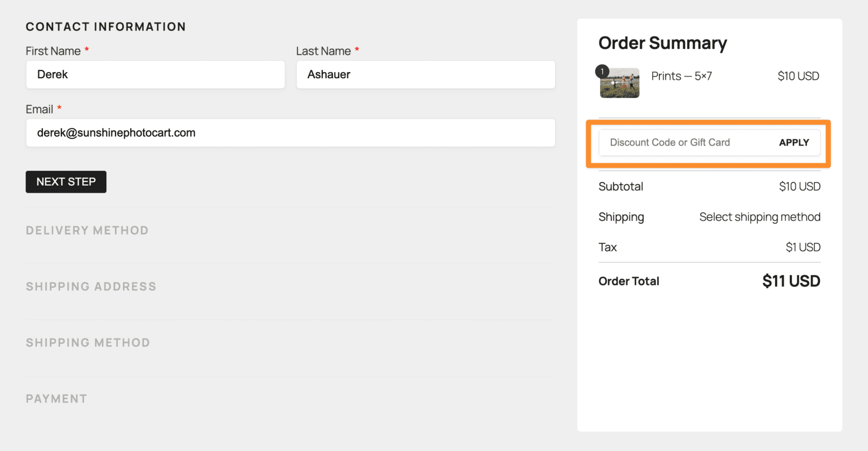Click the Last Name label
The image size is (868, 451).
[323, 51]
